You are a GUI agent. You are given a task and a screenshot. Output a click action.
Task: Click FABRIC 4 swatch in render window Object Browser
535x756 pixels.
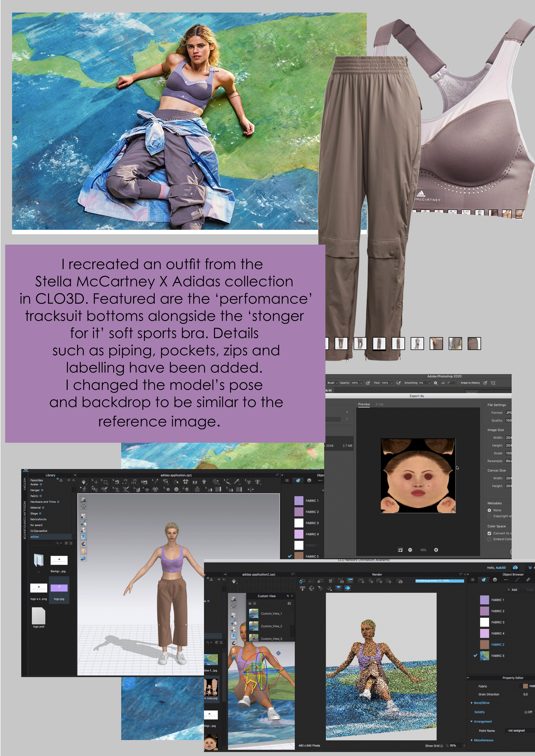(485, 633)
